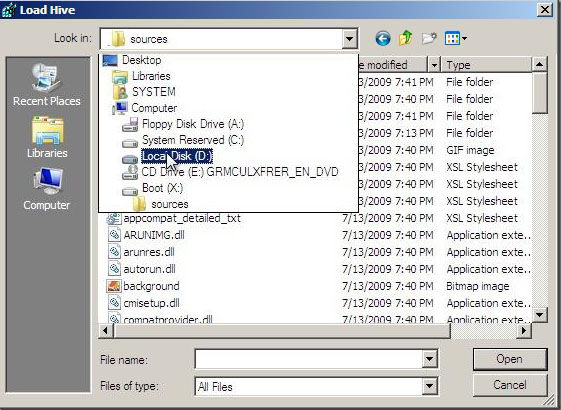The image size is (561, 410).
Task: Click icon of cmisetup.dll
Action: pyautogui.click(x=114, y=303)
